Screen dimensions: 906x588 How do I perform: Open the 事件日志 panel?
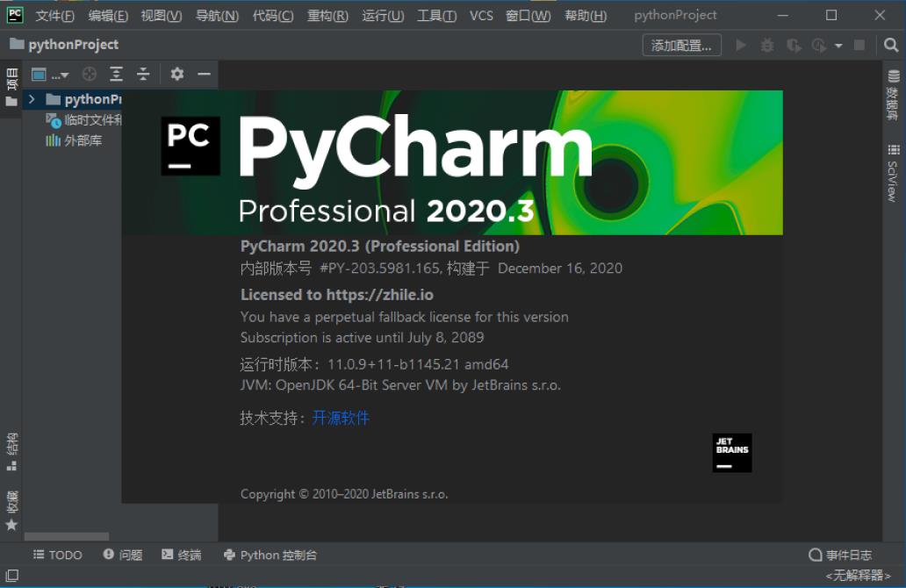[840, 555]
